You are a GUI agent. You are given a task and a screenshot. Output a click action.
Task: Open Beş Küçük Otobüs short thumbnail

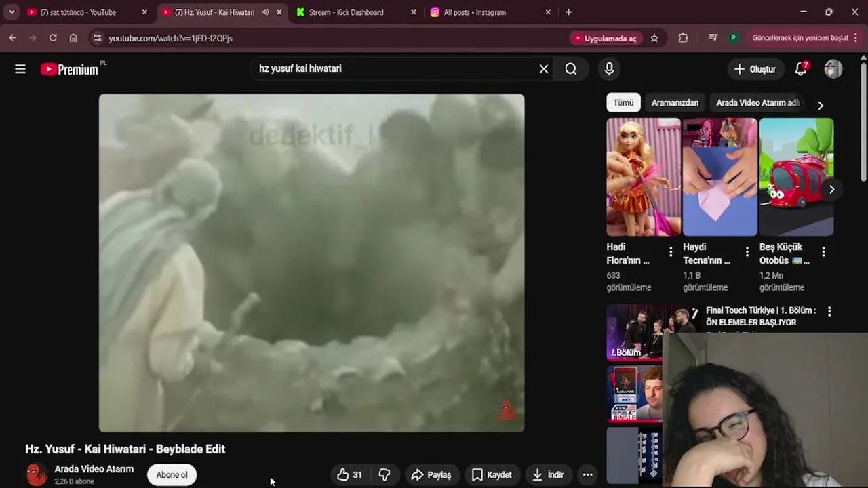pyautogui.click(x=796, y=177)
